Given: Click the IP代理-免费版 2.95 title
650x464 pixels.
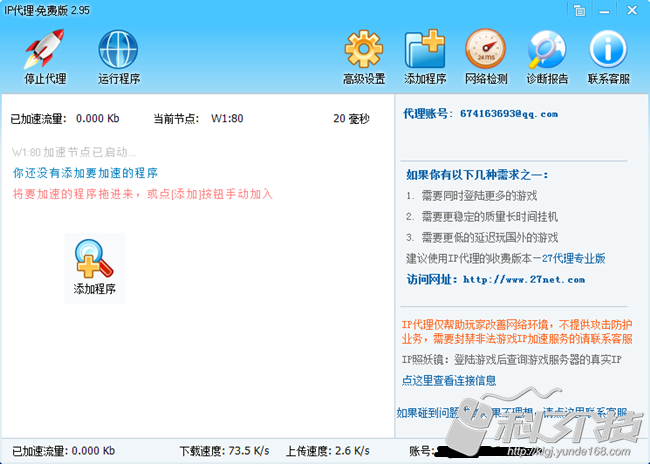Looking at the screenshot, I should [47, 10].
